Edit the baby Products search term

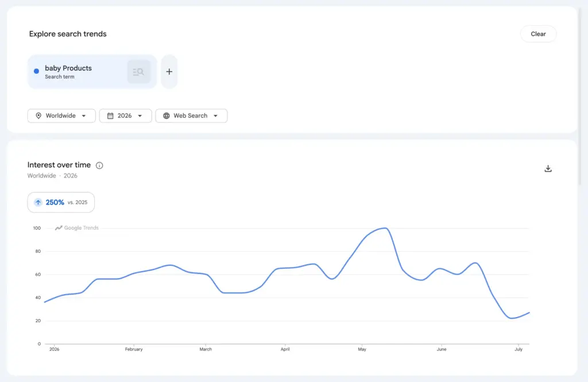pos(68,68)
